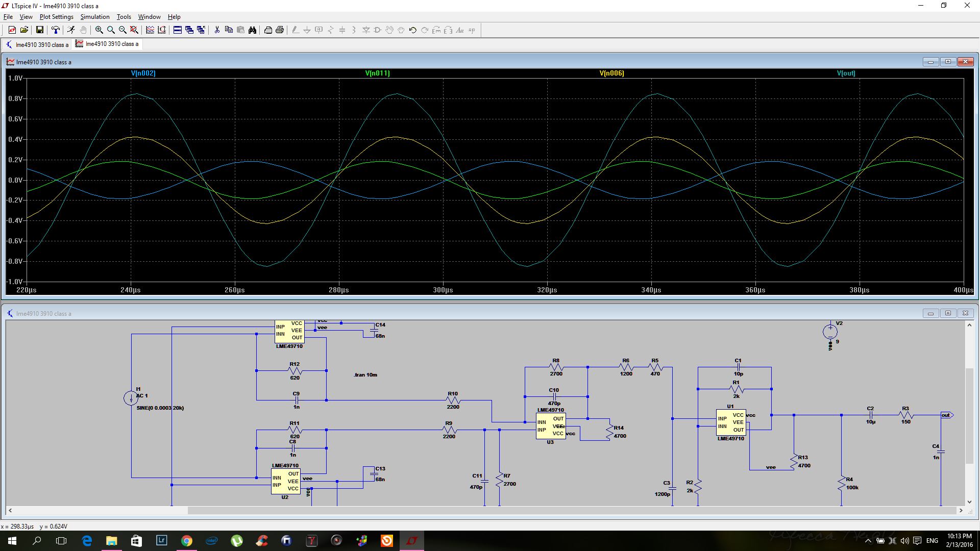Select the Place Capacitor icon

coord(342,30)
